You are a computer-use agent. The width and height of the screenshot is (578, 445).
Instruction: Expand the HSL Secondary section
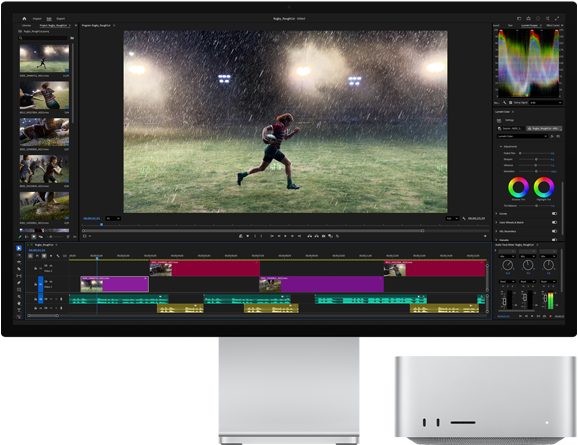[x=496, y=231]
